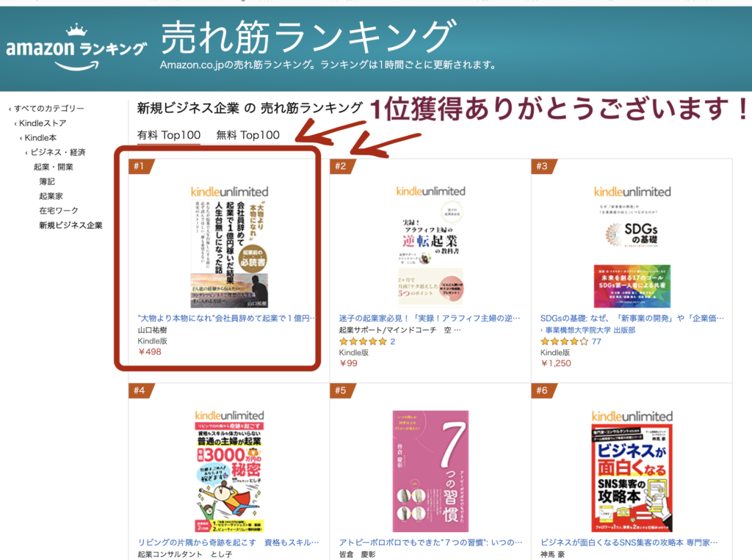Open the "大物より本物になれ" book title link
Screen dimensions: 752x560
226,319
